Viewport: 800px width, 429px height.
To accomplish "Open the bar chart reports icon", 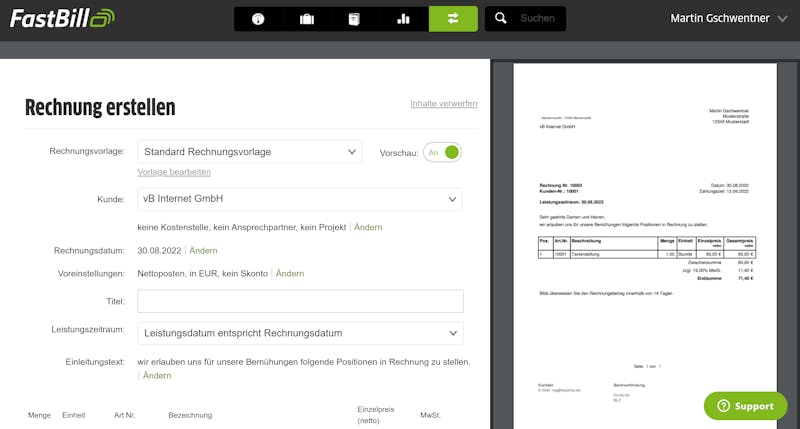I will coord(403,19).
